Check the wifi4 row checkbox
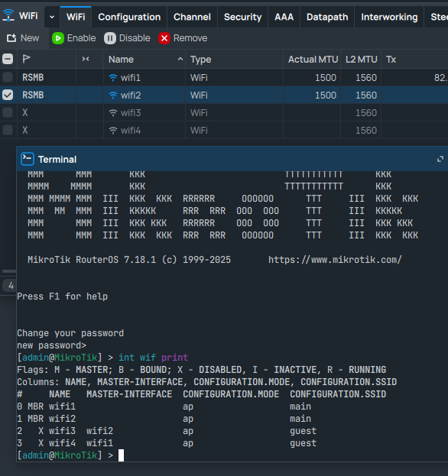This screenshot has width=448, height=476. [8, 130]
